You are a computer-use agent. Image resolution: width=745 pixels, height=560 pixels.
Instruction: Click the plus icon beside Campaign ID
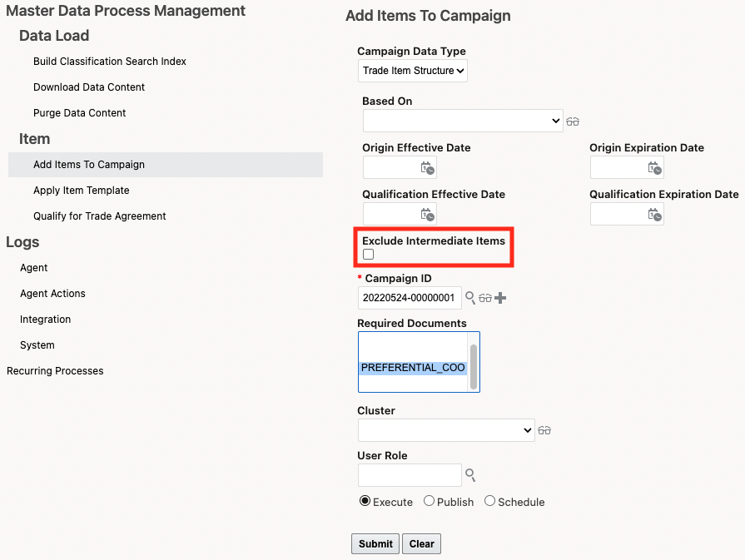coord(500,298)
